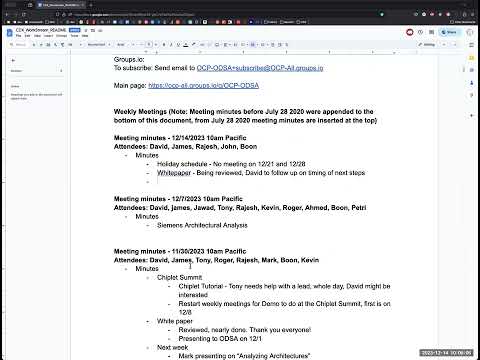Screen dimensions: 480x360
Task: Open the View menu
Action: pos(37,36)
